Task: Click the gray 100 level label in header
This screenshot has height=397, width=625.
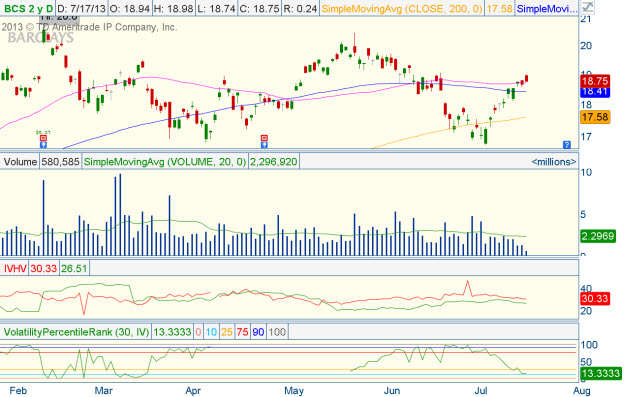Action: 277,332
